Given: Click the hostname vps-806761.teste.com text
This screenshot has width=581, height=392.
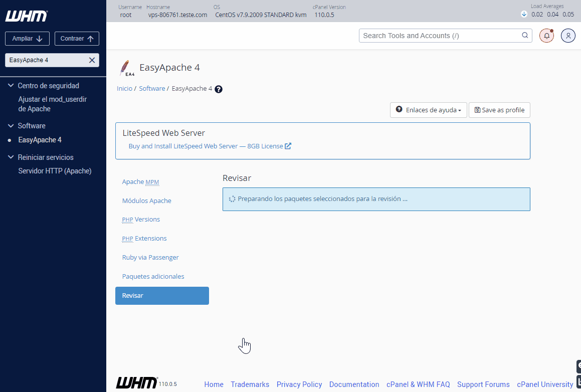Looking at the screenshot, I should (177, 15).
